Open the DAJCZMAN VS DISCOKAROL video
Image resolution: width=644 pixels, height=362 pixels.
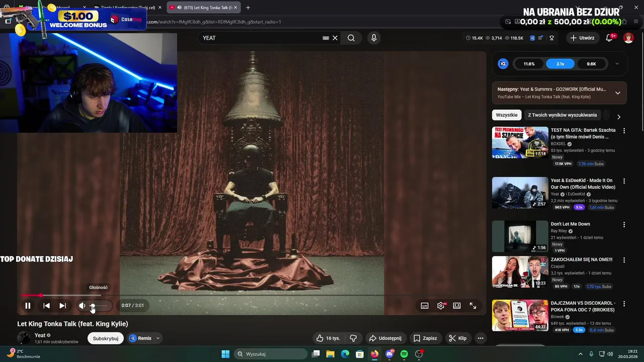click(x=520, y=316)
